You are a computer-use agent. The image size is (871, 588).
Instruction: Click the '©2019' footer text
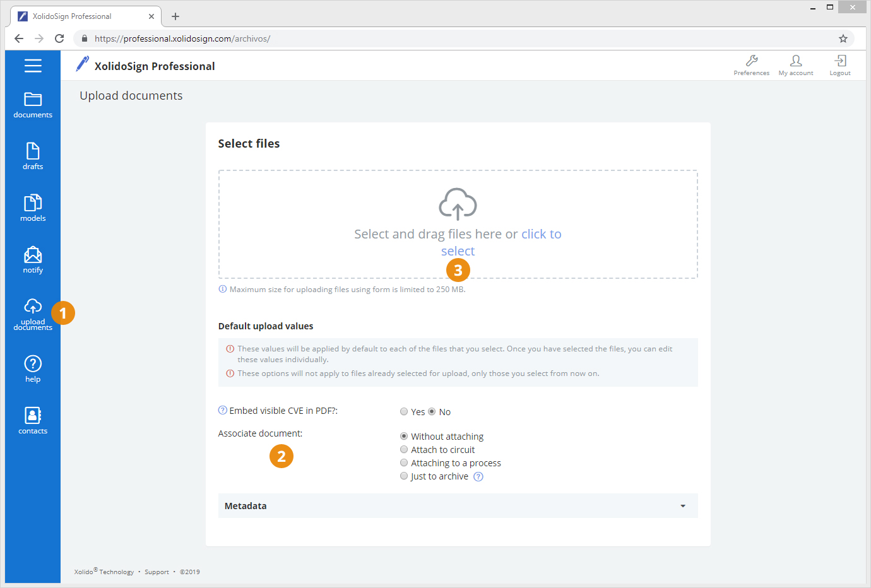190,572
